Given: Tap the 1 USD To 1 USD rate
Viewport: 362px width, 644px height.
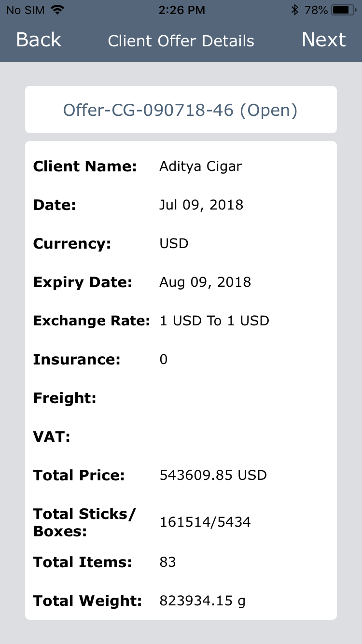Looking at the screenshot, I should tap(214, 321).
